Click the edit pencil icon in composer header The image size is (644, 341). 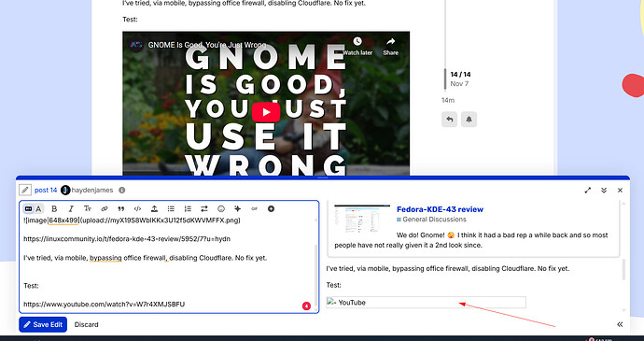pyautogui.click(x=25, y=190)
